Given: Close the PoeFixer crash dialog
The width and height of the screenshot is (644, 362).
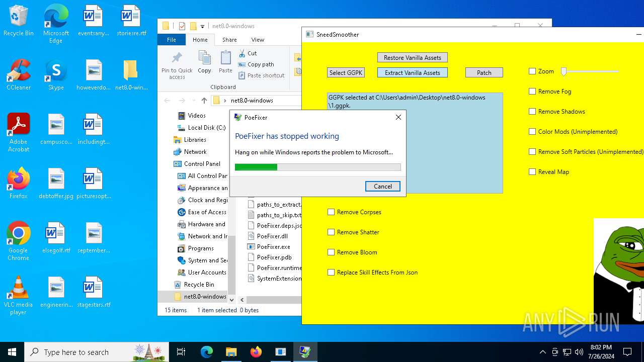Looking at the screenshot, I should [398, 117].
